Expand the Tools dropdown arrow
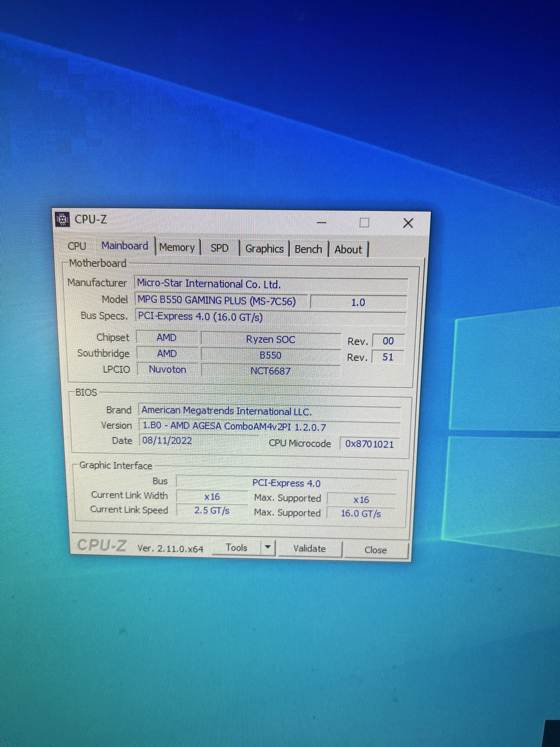 tap(268, 547)
